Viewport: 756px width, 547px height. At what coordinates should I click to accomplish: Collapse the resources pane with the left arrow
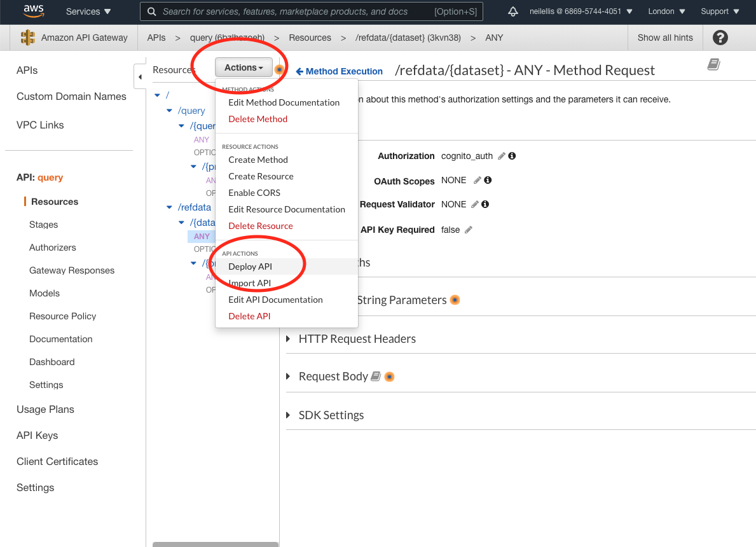coord(139,76)
